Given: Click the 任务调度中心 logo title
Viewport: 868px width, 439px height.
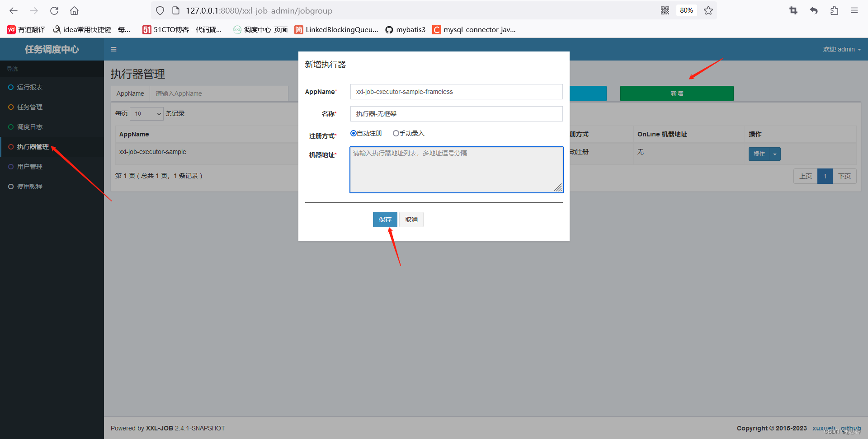Looking at the screenshot, I should [x=52, y=49].
